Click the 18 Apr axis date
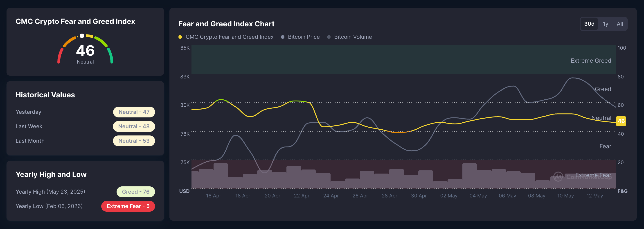Screen dimensions: 644x229 (x=243, y=196)
